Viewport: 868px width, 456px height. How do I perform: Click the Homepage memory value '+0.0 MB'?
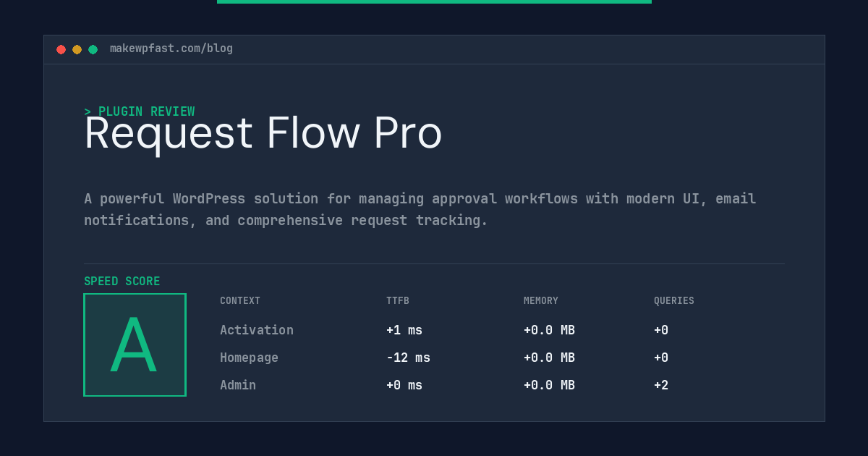pyautogui.click(x=549, y=358)
